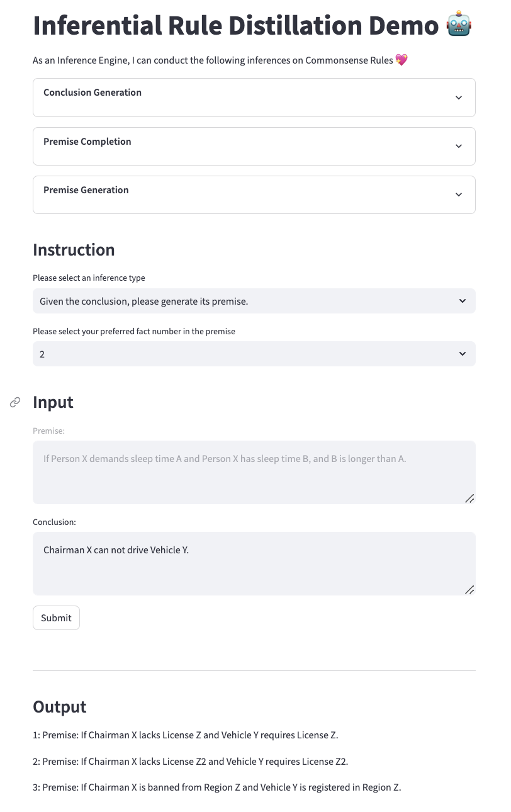The image size is (511, 812).
Task: Click the sparkling heart emoji after Commonsense Rules
Action: [x=401, y=60]
